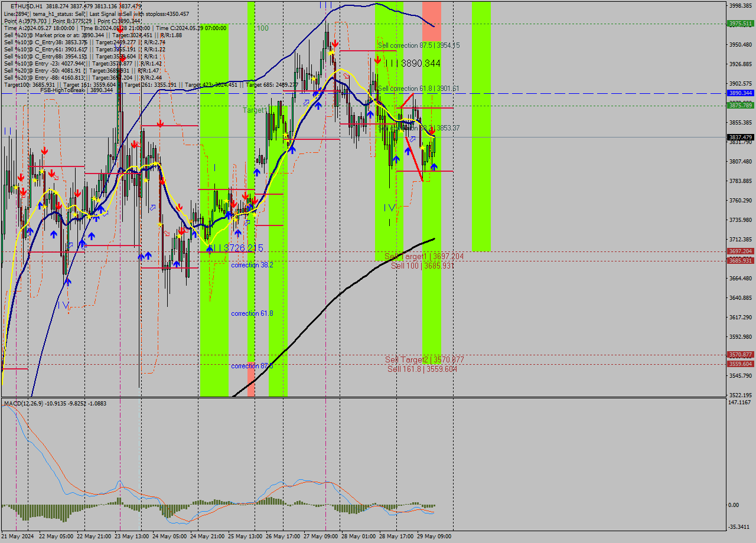Select 'Sell correction 61.8 | 3901.61' label

pos(418,89)
